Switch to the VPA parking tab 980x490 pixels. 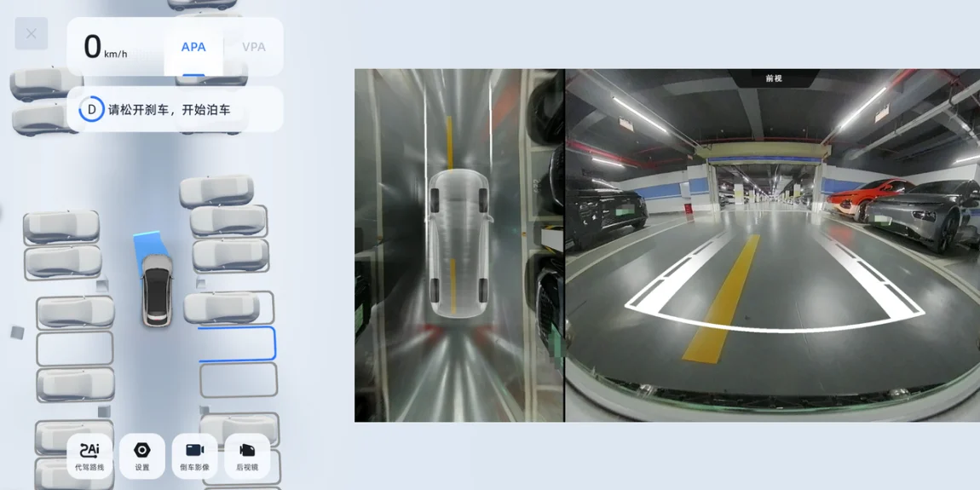[x=254, y=47]
